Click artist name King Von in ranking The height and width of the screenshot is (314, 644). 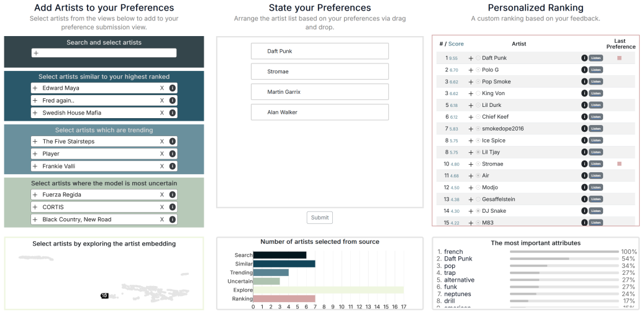coord(493,93)
